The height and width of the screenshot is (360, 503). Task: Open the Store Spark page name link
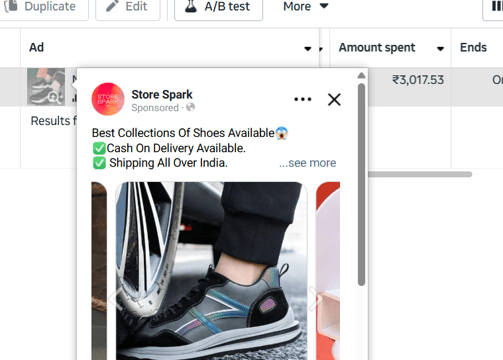pyautogui.click(x=162, y=94)
